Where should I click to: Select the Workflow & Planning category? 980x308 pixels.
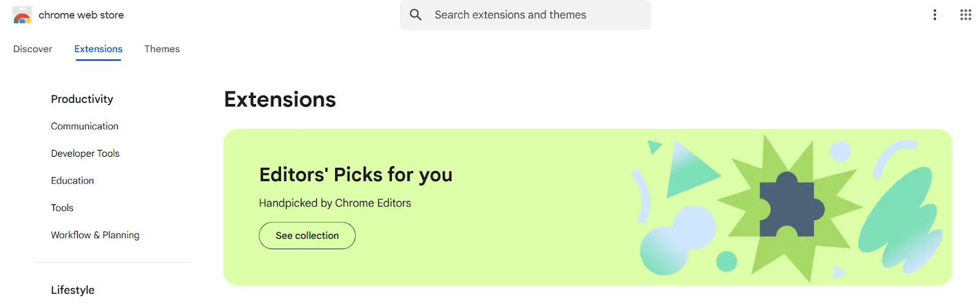click(x=95, y=235)
